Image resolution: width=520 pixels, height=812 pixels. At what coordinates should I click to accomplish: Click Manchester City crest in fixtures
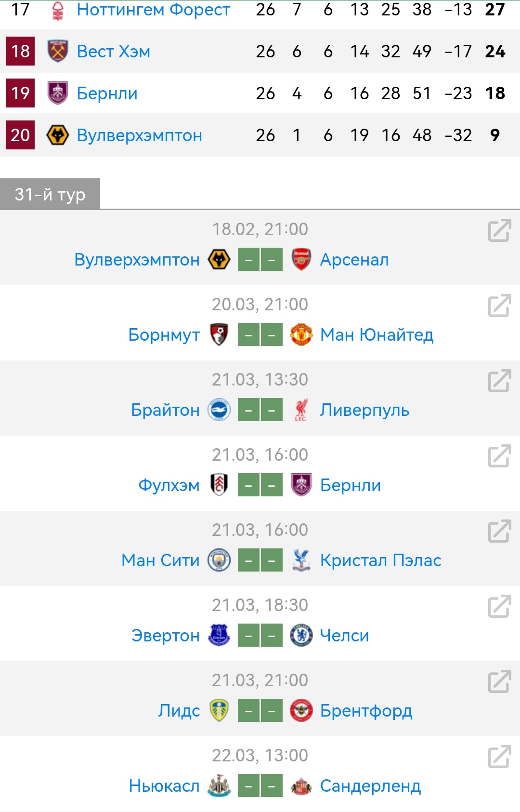[x=219, y=560]
